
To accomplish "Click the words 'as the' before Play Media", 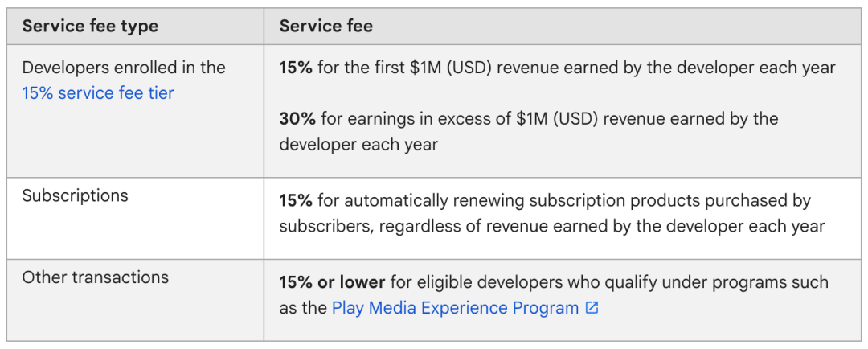I will click(303, 308).
